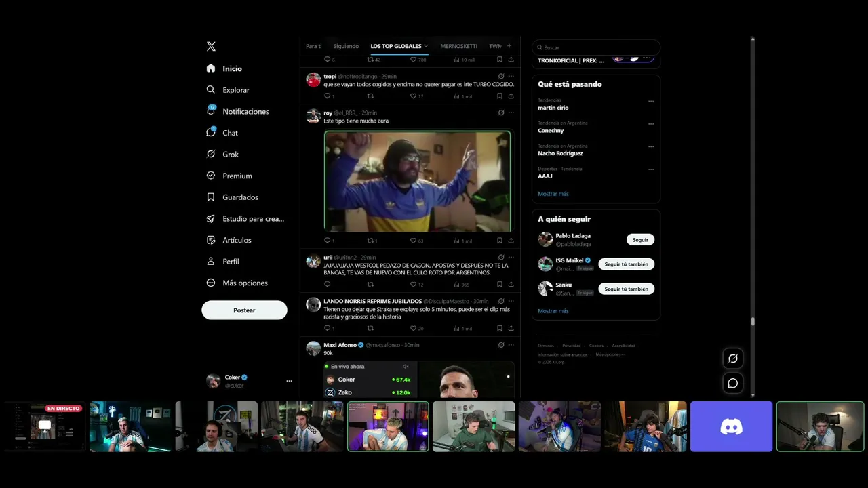The image size is (868, 488).
Task: Open Grok from the sidebar
Action: (x=222, y=155)
